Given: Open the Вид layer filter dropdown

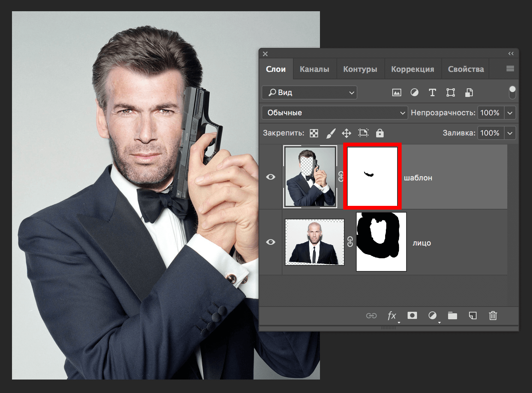Looking at the screenshot, I should click(x=309, y=92).
